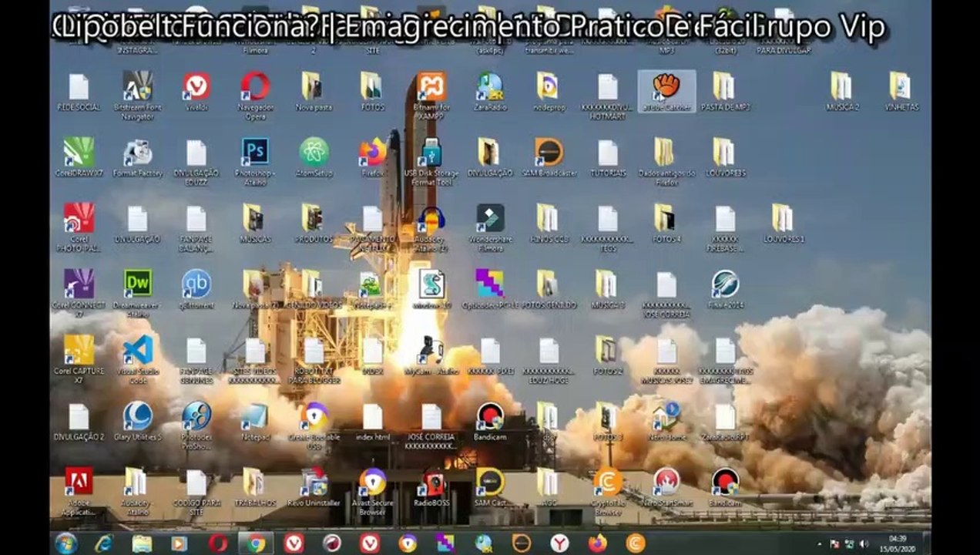Launch Opera from the taskbar
The width and height of the screenshot is (980, 555).
(x=218, y=543)
